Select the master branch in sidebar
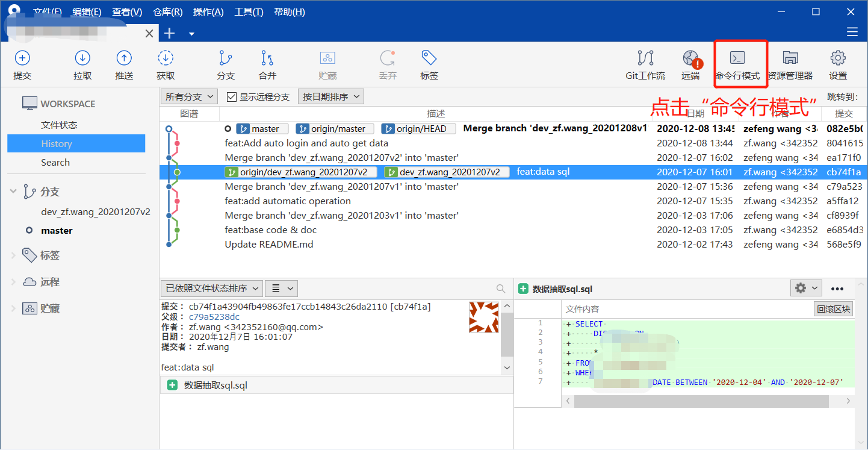Screen dimensions: 868x450 pyautogui.click(x=57, y=230)
